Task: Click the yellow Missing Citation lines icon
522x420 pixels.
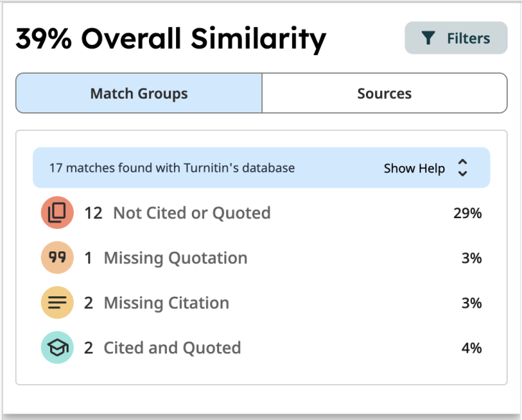Action: click(x=57, y=303)
